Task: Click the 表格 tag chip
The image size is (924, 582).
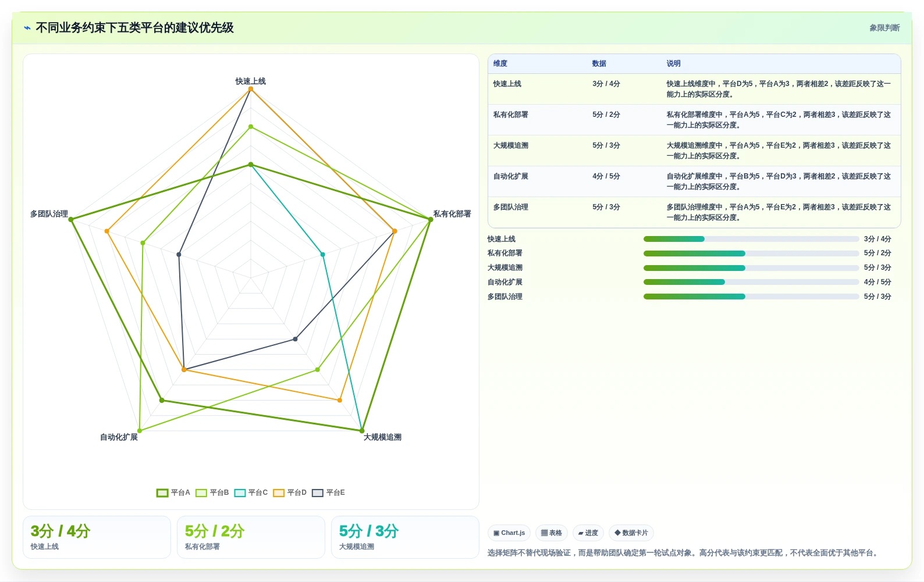Action: [x=552, y=533]
